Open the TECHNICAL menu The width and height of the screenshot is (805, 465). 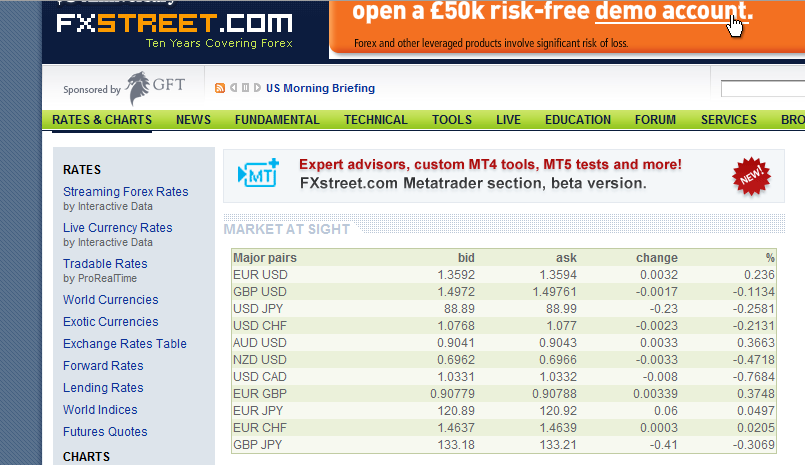pos(376,120)
